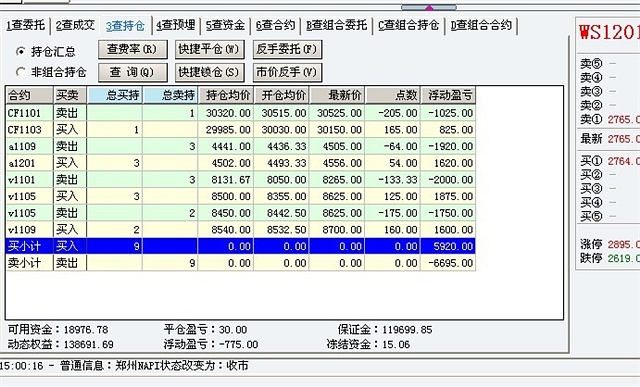Switch to the B查组合委托 tab

337,25
